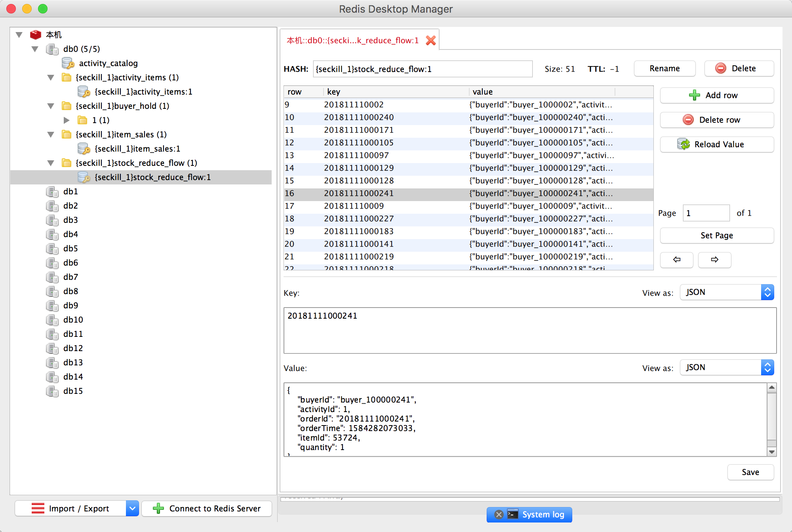
Task: Click the {seckill_1}activity_items folder icon
Action: [67, 77]
